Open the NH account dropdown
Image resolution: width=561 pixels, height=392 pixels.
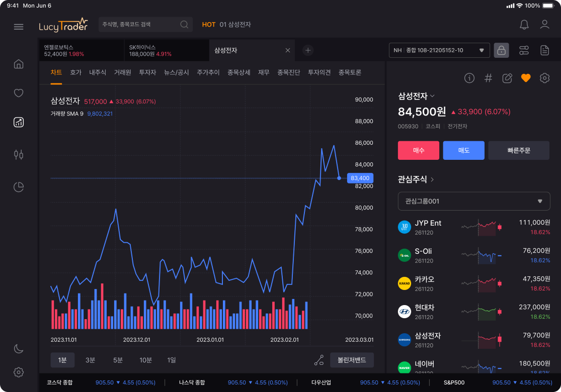pyautogui.click(x=439, y=50)
